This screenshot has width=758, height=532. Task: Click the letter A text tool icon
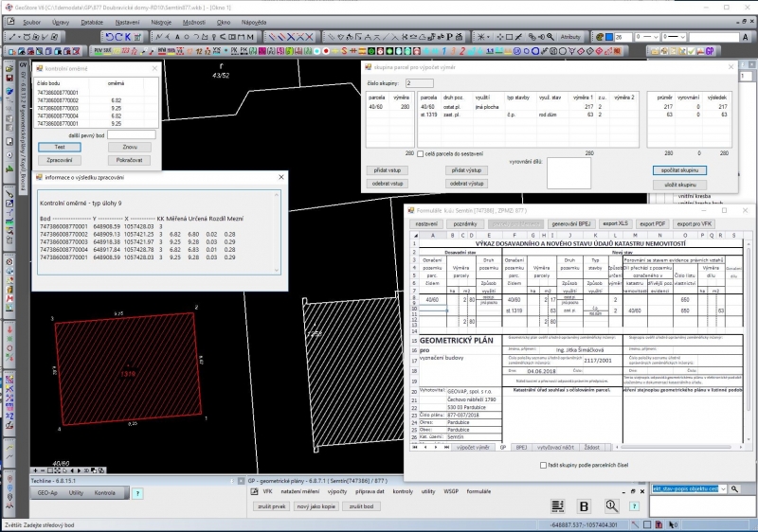click(177, 37)
